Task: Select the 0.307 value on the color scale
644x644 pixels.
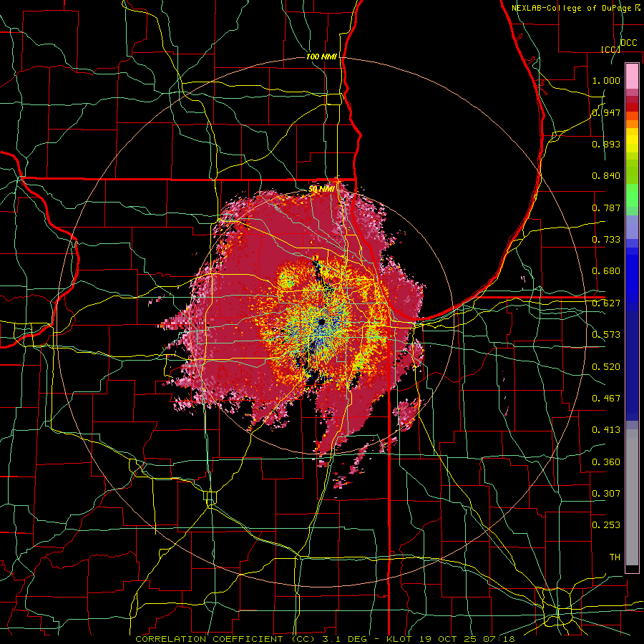Action: [606, 494]
